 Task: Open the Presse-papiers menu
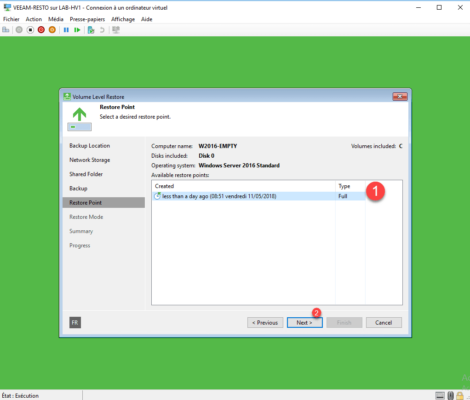[87, 19]
